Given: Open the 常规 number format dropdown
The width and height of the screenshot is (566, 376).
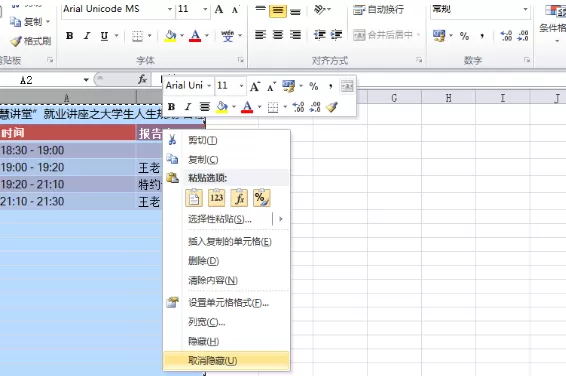Looking at the screenshot, I should [525, 9].
